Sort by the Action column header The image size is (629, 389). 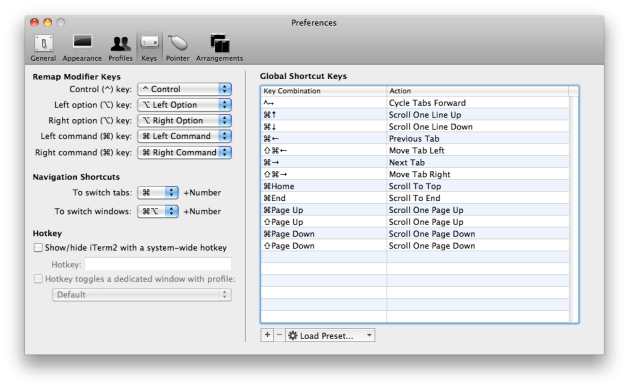(x=477, y=91)
